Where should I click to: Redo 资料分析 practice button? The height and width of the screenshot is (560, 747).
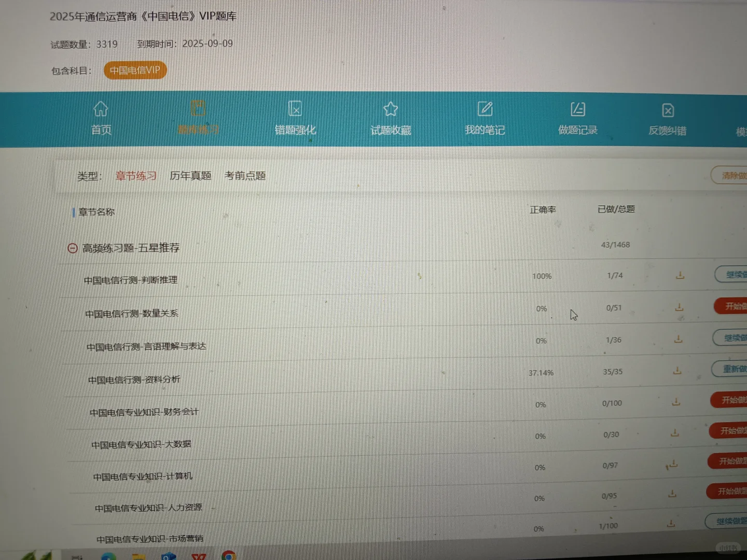pyautogui.click(x=729, y=369)
